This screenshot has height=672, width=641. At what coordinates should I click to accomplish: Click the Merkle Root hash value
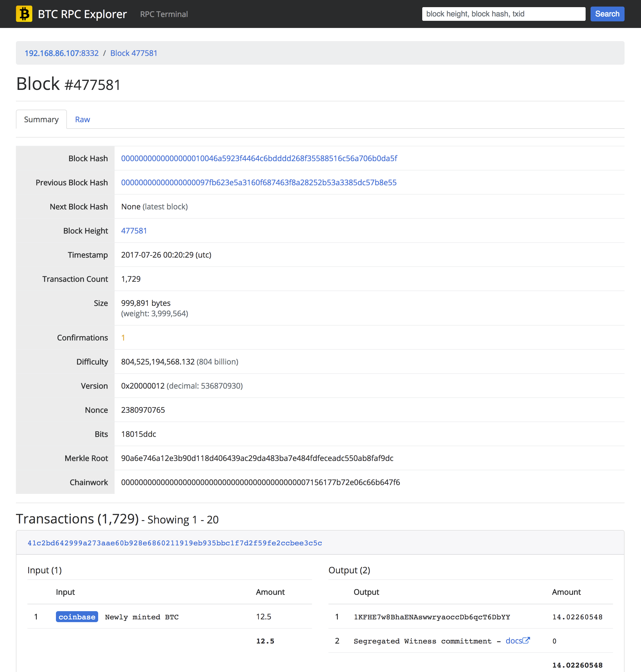click(257, 458)
